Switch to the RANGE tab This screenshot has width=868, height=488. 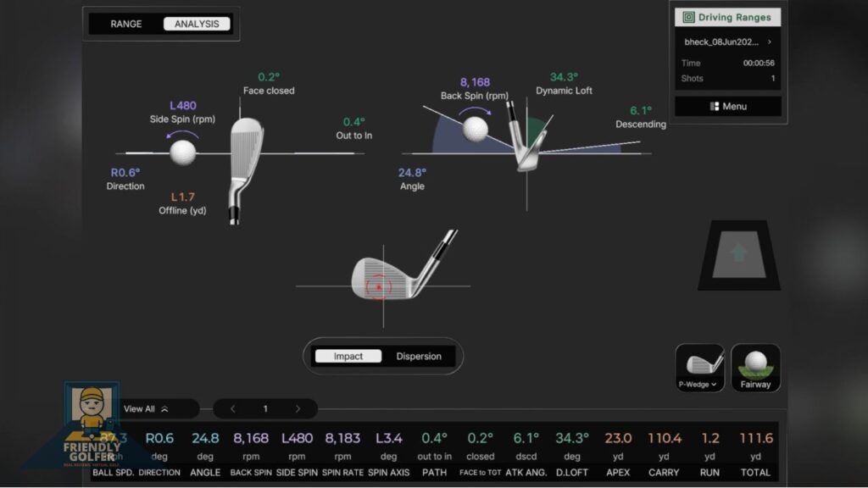(126, 24)
